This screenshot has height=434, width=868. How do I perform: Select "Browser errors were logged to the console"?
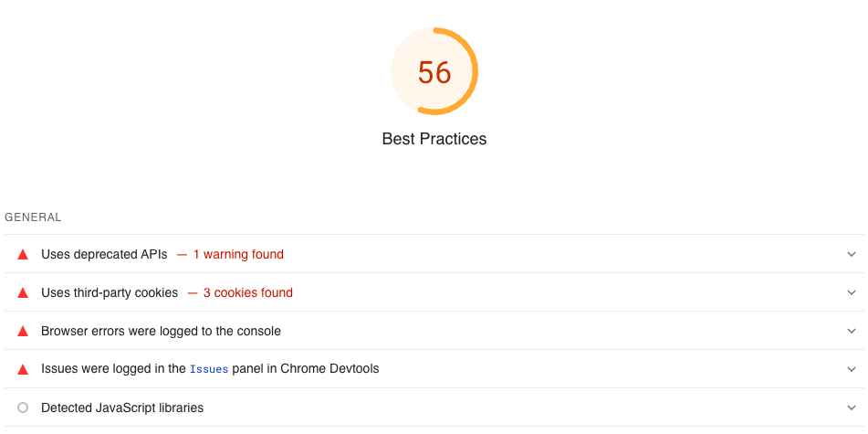click(161, 332)
